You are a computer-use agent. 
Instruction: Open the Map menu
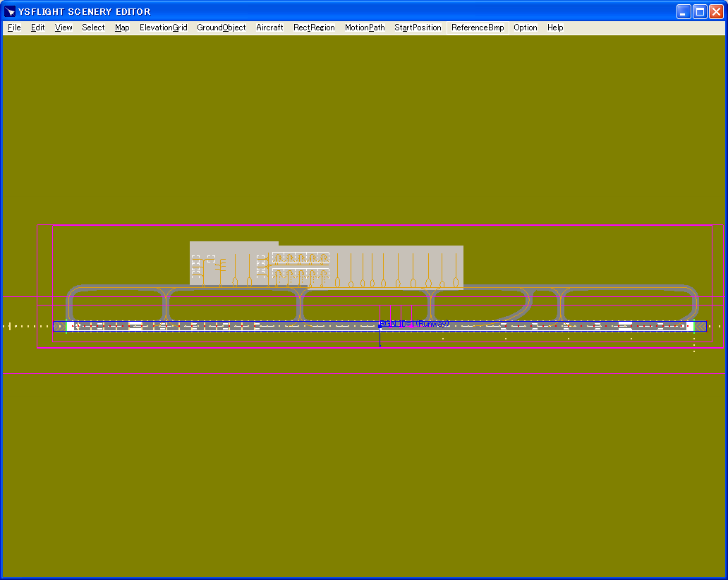(122, 28)
